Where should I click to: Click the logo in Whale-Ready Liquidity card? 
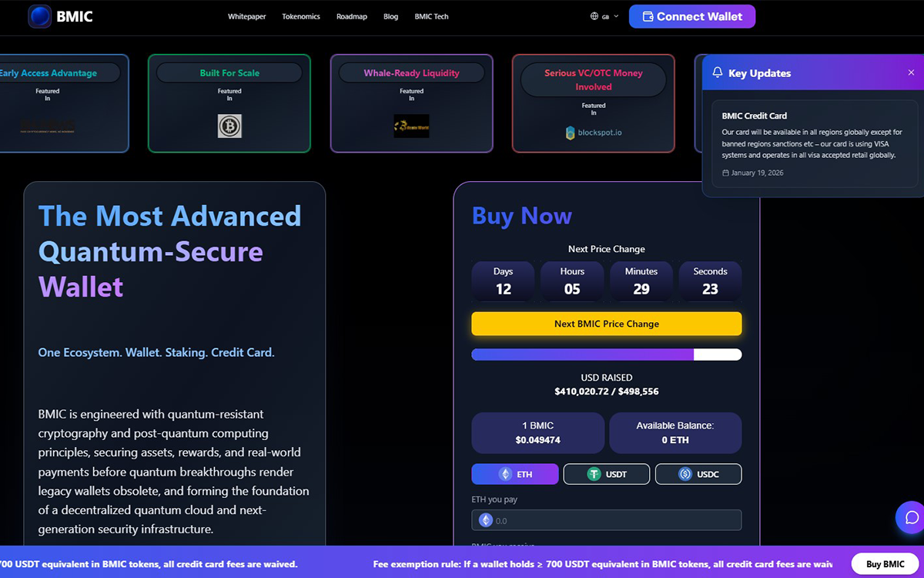[411, 126]
